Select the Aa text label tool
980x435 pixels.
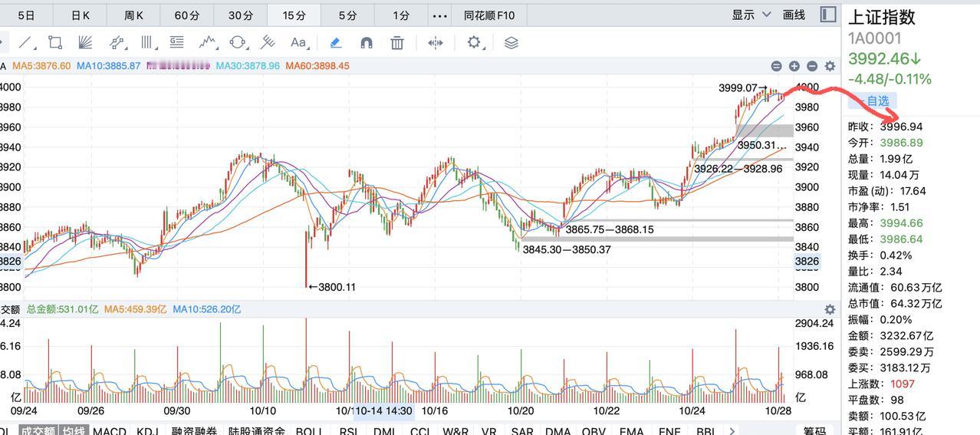(x=298, y=42)
